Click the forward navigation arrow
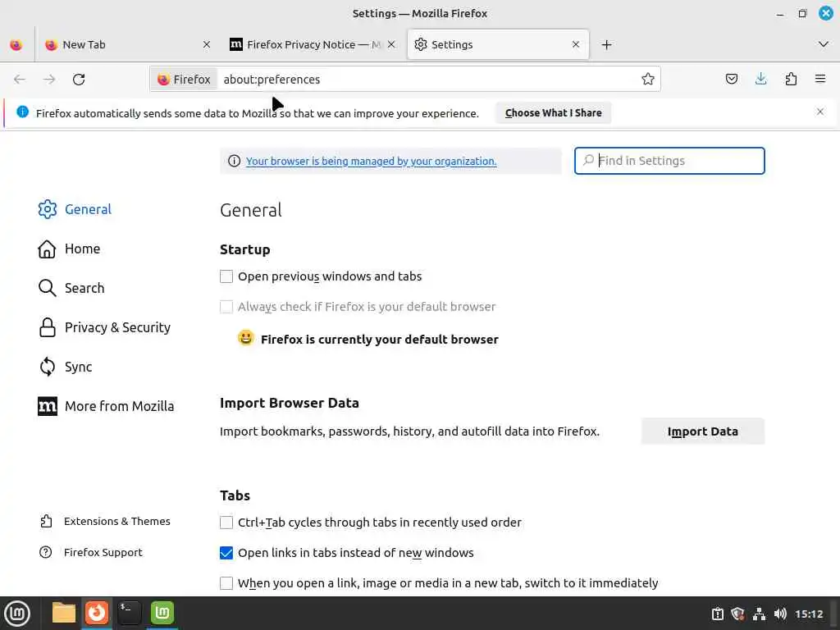 [49, 80]
